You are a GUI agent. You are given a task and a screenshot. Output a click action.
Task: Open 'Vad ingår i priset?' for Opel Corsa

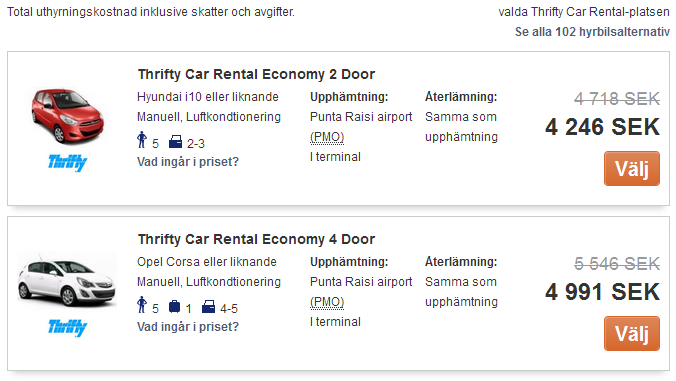(188, 327)
